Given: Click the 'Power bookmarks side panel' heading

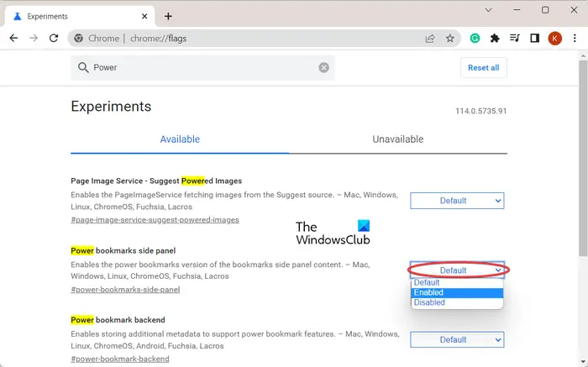Looking at the screenshot, I should [123, 250].
